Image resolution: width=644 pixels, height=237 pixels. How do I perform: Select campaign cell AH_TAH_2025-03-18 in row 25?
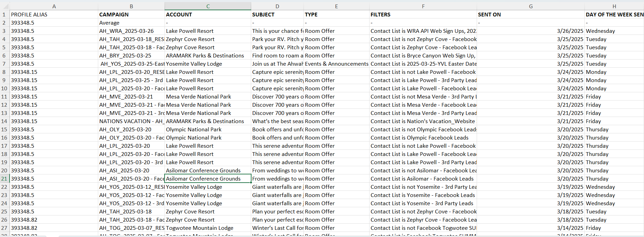coord(131,211)
